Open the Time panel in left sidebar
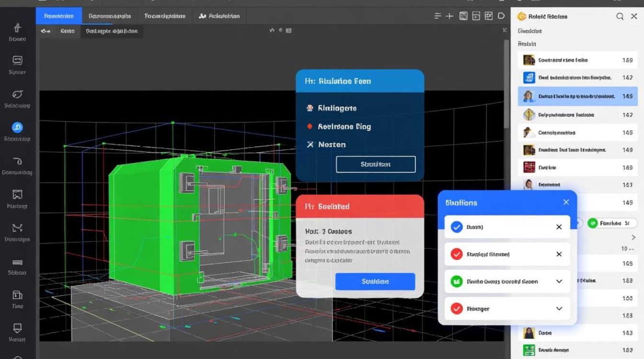Screen dimensions: 644x359 pyautogui.click(x=17, y=295)
